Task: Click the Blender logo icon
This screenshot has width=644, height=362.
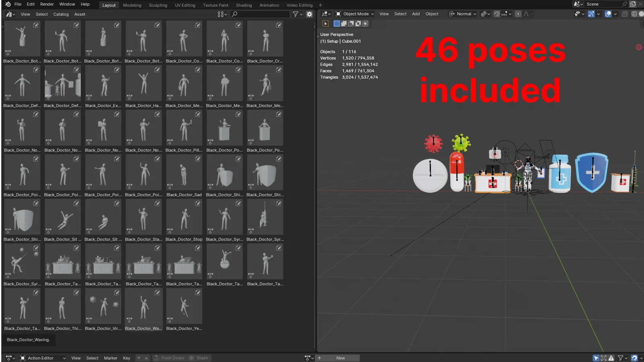Action: coord(8,4)
